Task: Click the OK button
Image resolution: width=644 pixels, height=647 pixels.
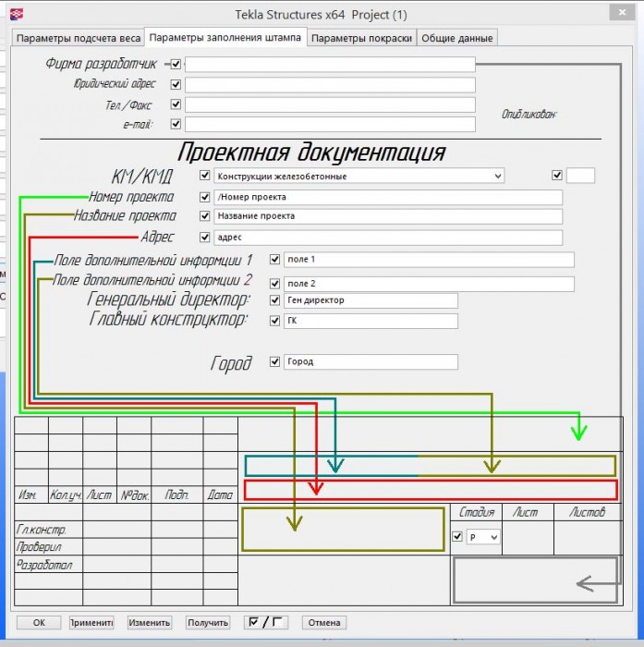Action: (39, 622)
